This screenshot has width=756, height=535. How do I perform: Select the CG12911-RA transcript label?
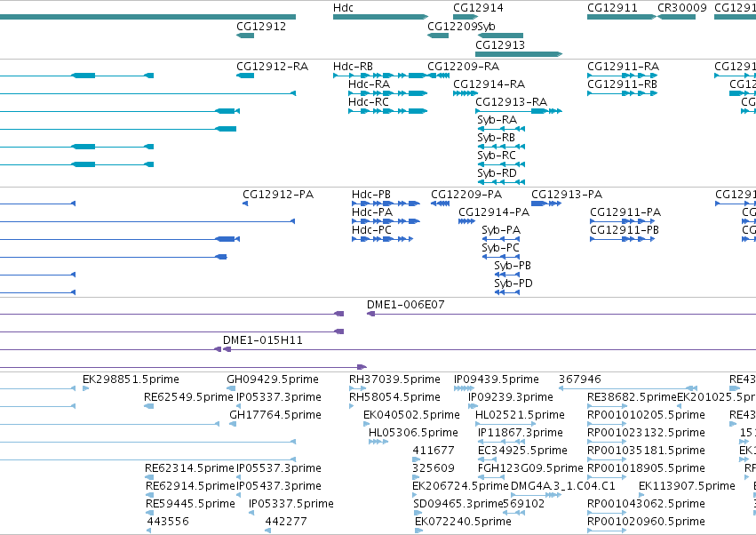pos(623,66)
